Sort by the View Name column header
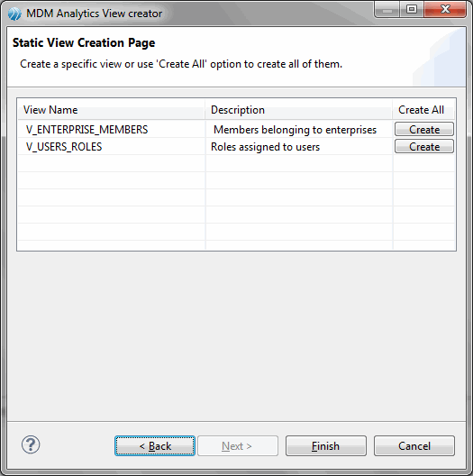The height and width of the screenshot is (476, 473). click(x=111, y=110)
